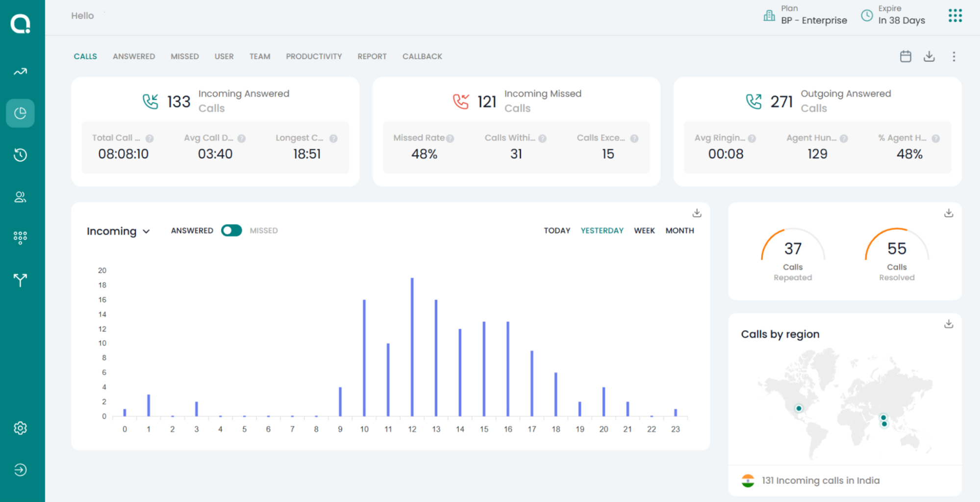Click the 08:08:10 total call value
The height and width of the screenshot is (502, 980).
click(123, 154)
